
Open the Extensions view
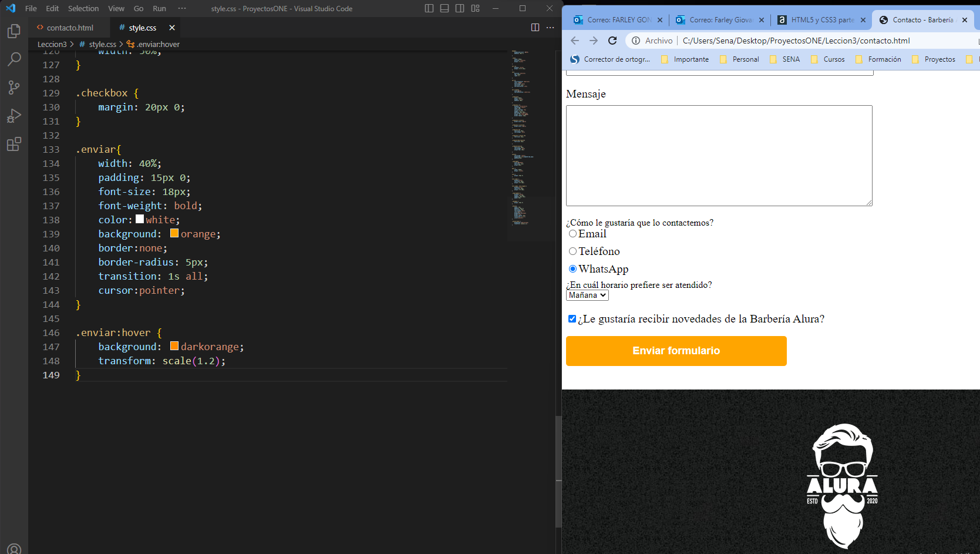[14, 144]
